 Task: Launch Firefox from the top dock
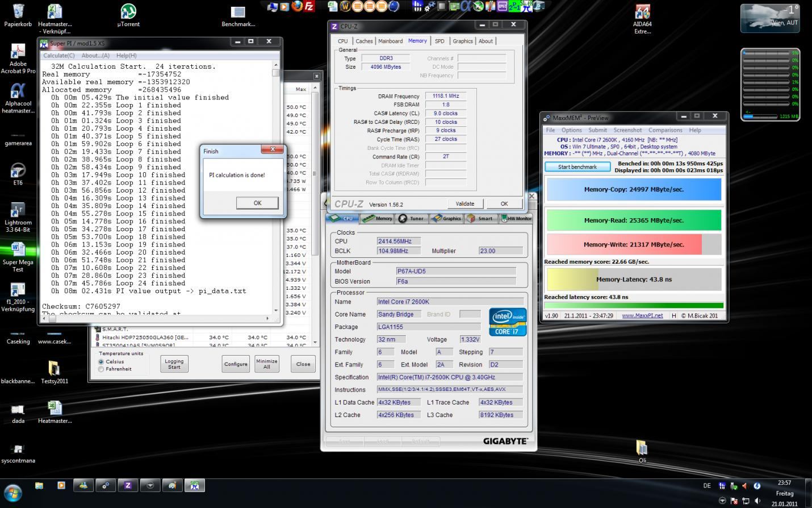click(297, 6)
